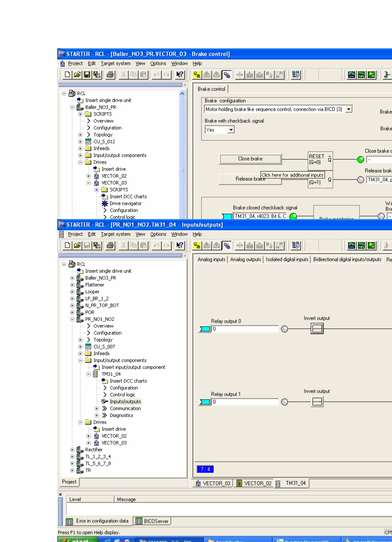Viewport: 392px width, 542px height.
Task: Click the Connect to target system icon
Action: point(198,75)
